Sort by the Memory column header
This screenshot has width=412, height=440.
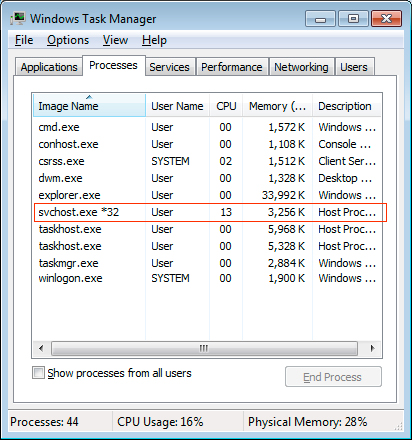click(277, 106)
